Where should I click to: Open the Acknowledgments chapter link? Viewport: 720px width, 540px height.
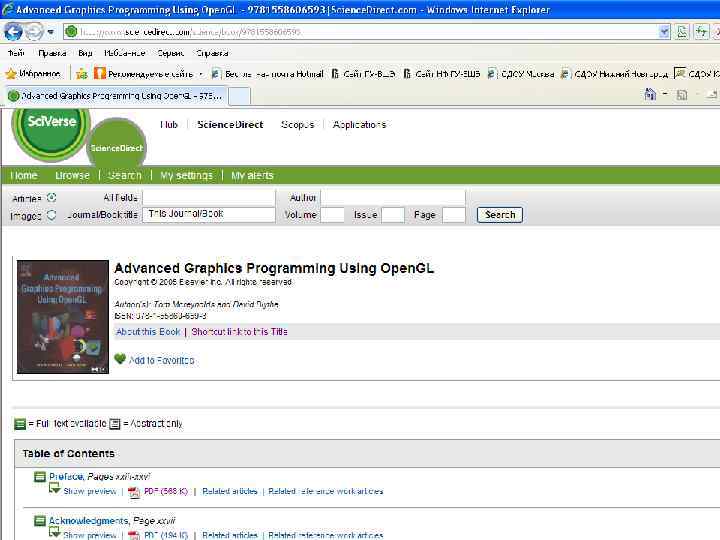pyautogui.click(x=89, y=521)
